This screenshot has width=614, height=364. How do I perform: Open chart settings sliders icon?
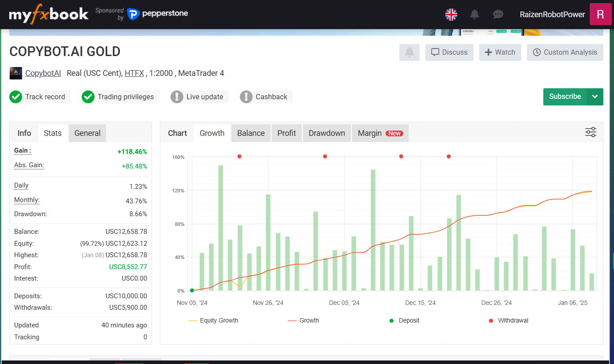(591, 132)
